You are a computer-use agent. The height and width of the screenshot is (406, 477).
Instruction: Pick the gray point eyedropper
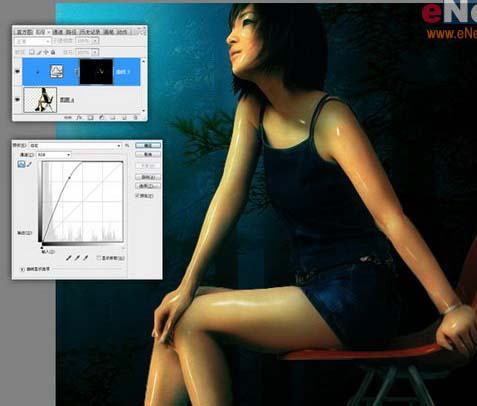coord(77,258)
